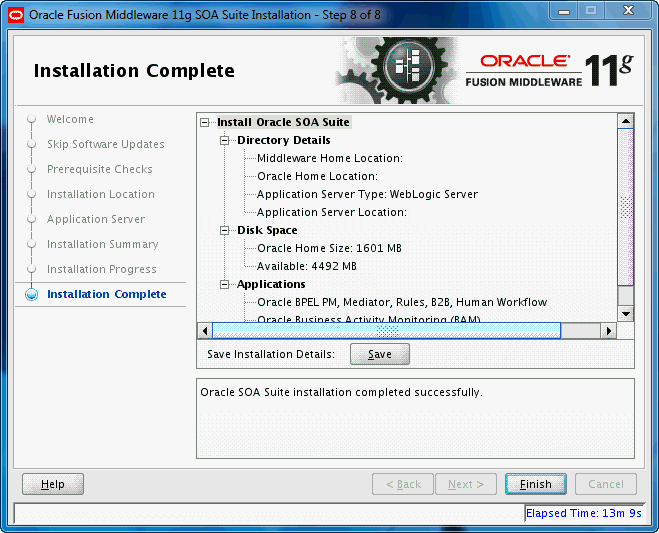
Task: Select the Disk Space label
Action: tap(267, 230)
